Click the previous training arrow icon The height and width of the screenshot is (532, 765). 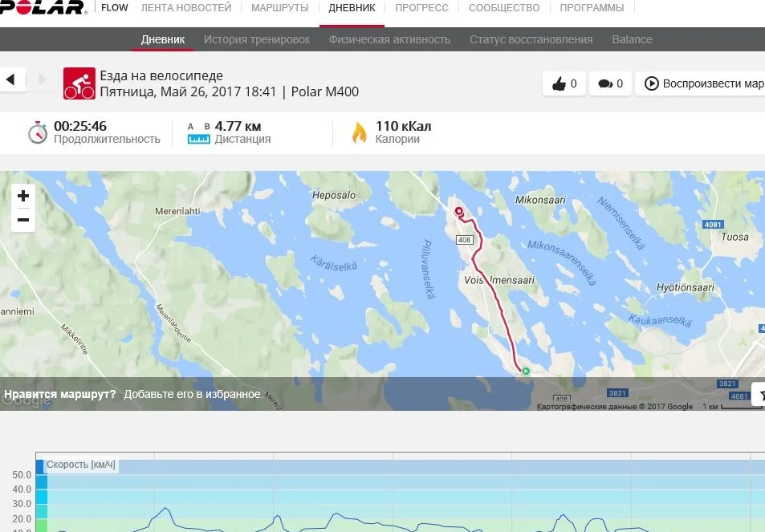tap(10, 79)
